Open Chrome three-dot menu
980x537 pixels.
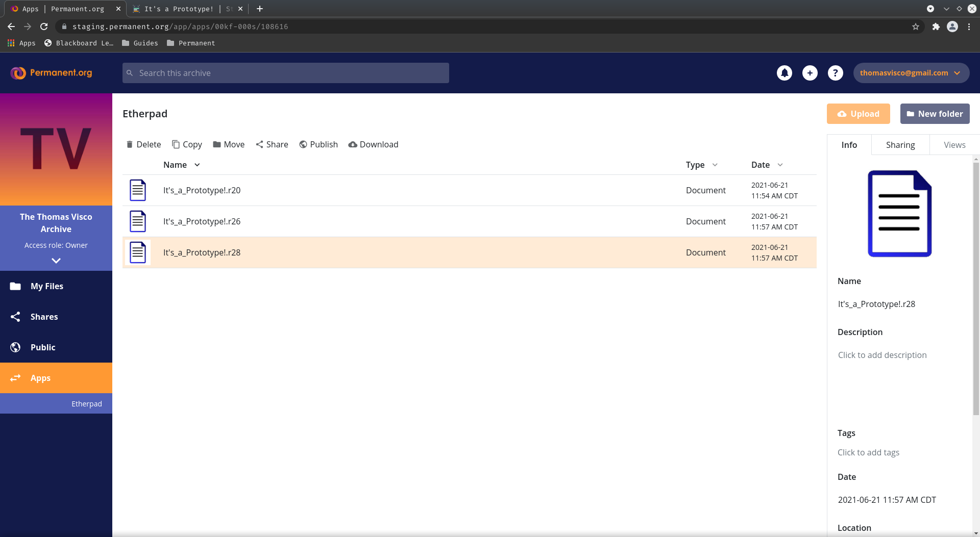pos(969,27)
